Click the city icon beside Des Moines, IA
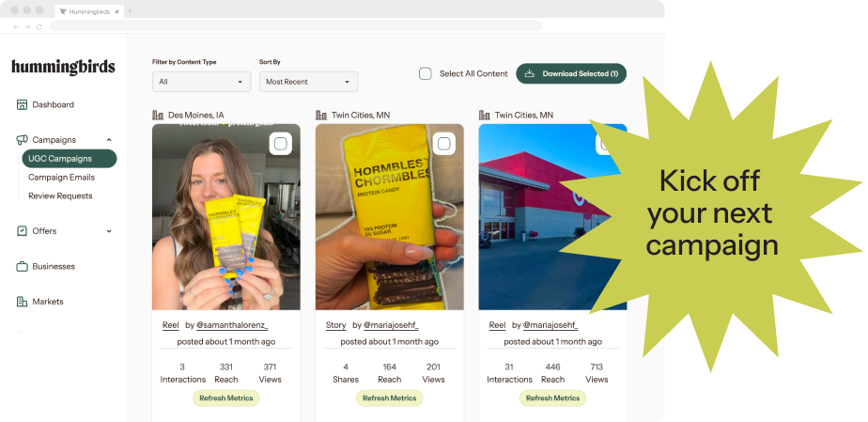 158,116
